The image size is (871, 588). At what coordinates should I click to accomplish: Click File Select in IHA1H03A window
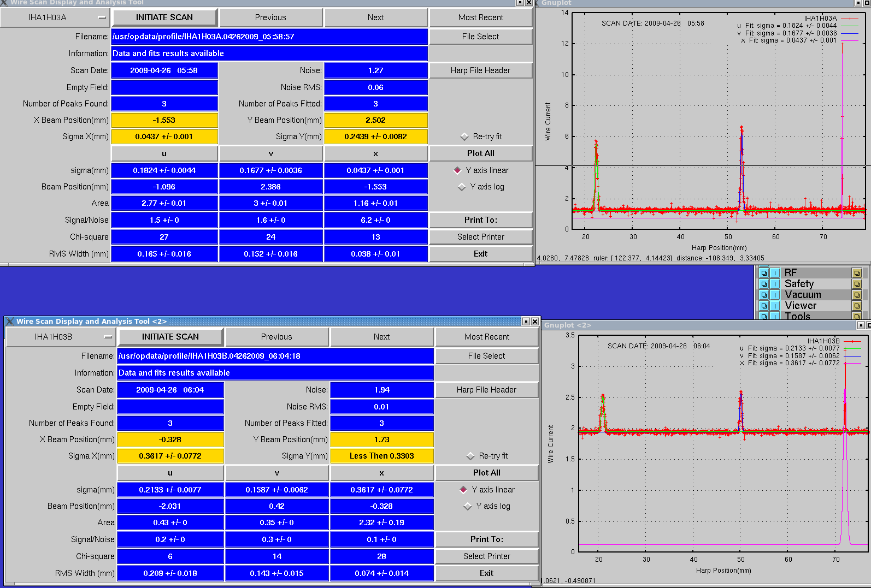(481, 37)
